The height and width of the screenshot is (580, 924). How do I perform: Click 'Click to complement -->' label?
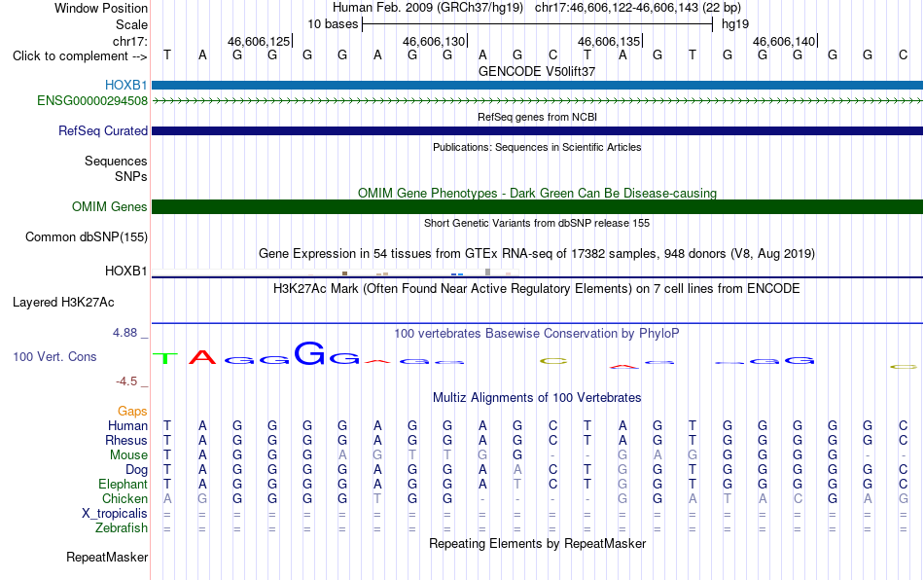tap(80, 56)
